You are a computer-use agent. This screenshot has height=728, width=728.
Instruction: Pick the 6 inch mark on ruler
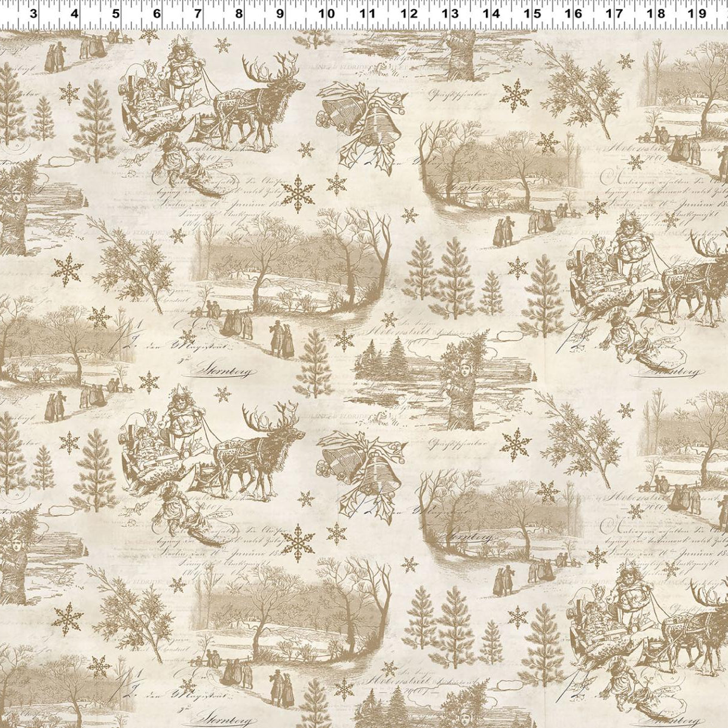[x=157, y=13]
